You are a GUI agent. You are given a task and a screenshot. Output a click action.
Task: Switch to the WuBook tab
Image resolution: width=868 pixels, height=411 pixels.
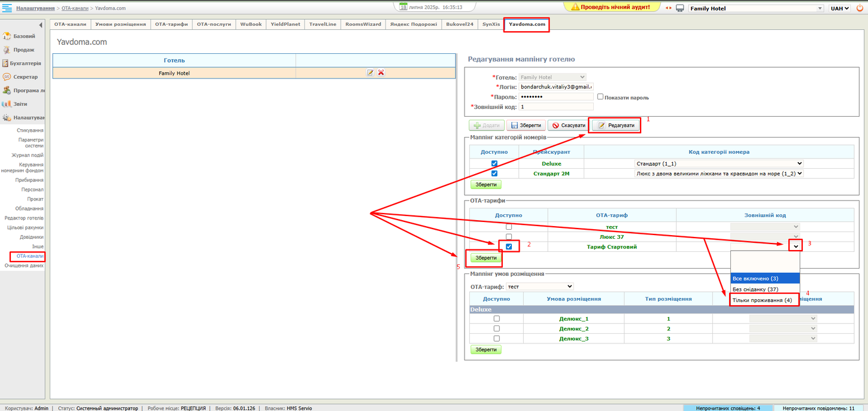pyautogui.click(x=251, y=25)
